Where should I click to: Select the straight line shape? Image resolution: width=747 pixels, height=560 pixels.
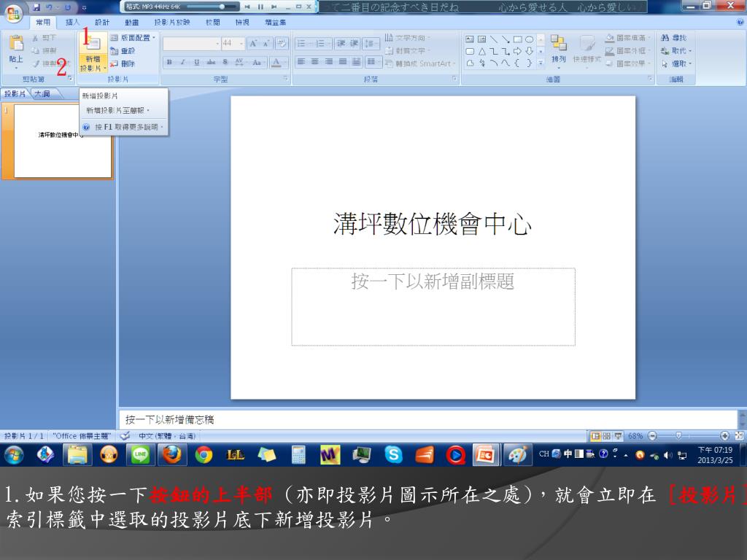point(494,39)
